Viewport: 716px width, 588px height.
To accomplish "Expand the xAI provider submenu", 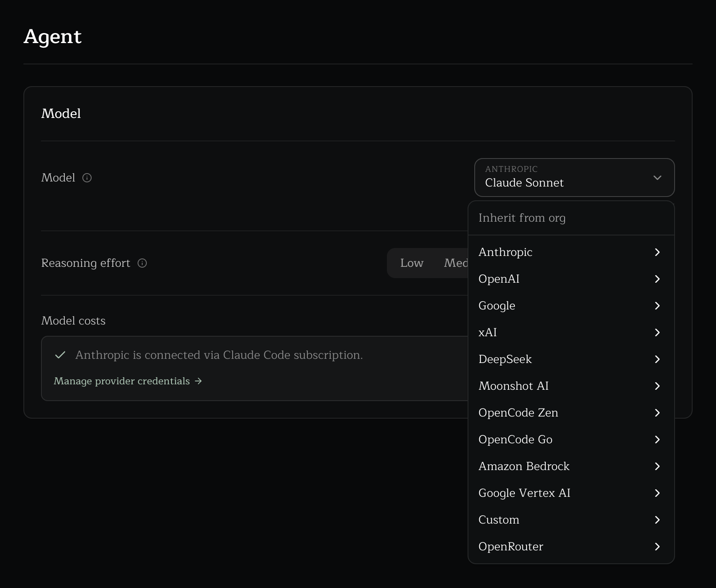I will click(x=571, y=332).
